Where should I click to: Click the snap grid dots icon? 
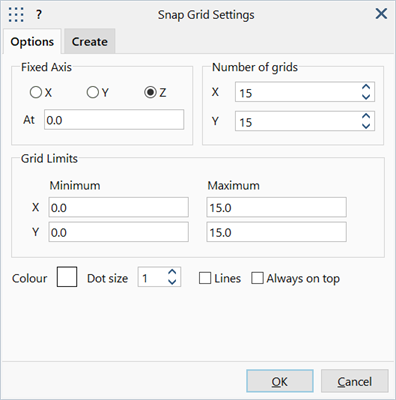click(x=16, y=15)
